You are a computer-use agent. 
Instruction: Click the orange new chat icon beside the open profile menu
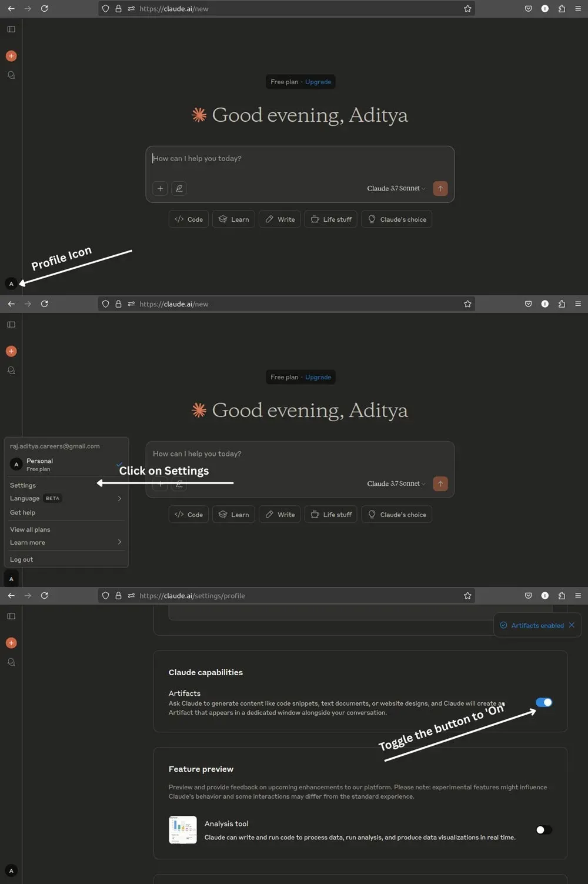click(11, 351)
